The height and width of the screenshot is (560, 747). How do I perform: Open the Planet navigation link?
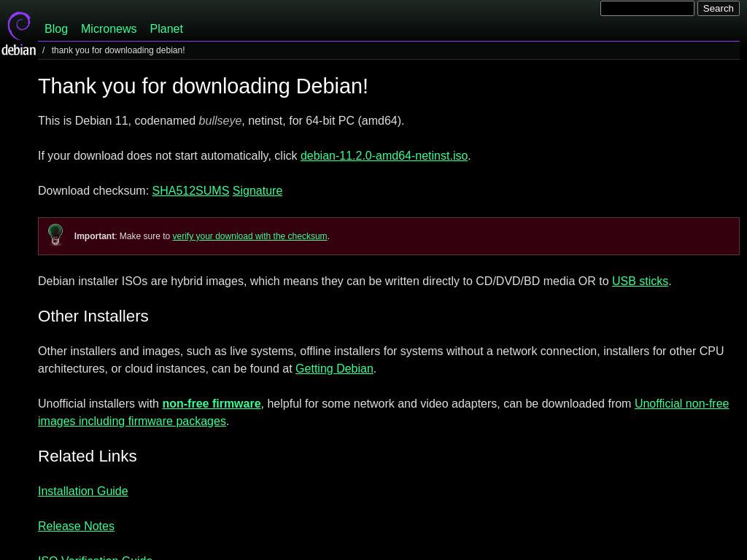pos(166,29)
